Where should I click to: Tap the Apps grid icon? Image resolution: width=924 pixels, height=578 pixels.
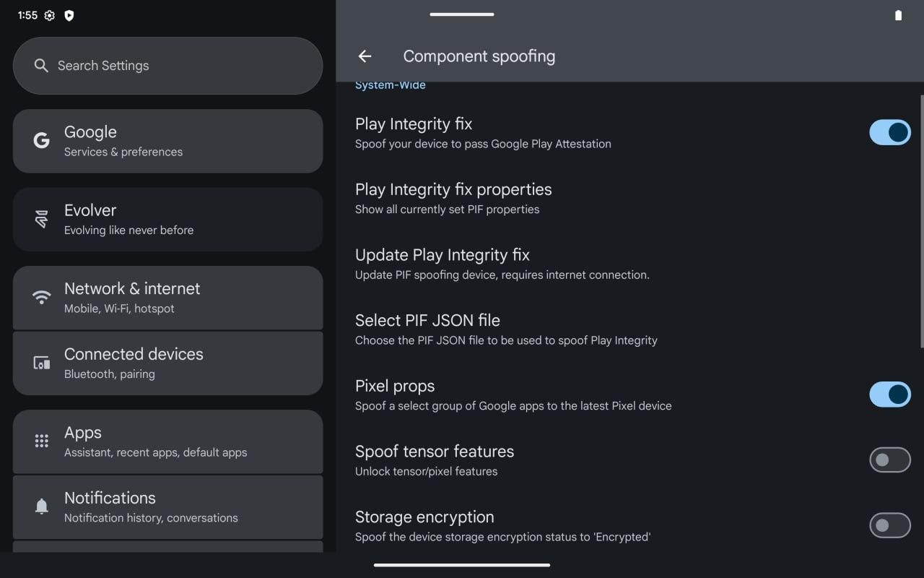tap(42, 441)
